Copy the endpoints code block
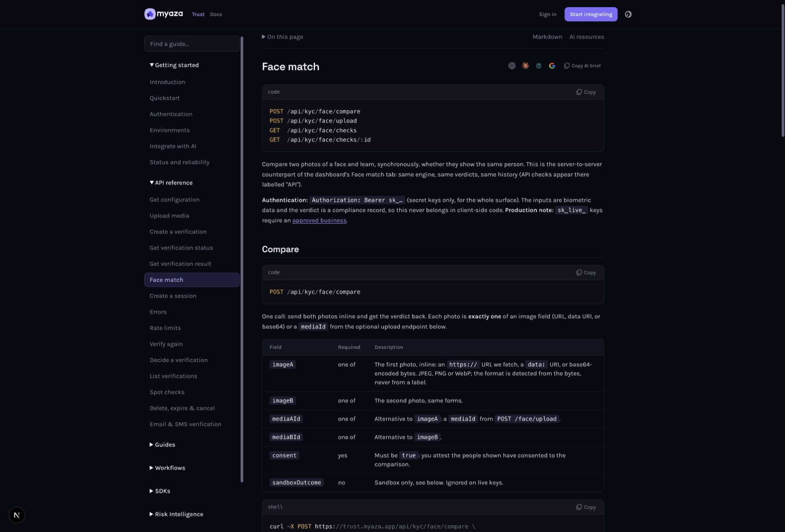 point(586,92)
